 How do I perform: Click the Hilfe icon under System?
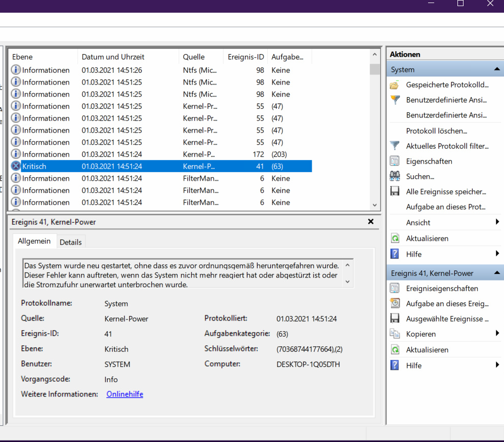(394, 254)
